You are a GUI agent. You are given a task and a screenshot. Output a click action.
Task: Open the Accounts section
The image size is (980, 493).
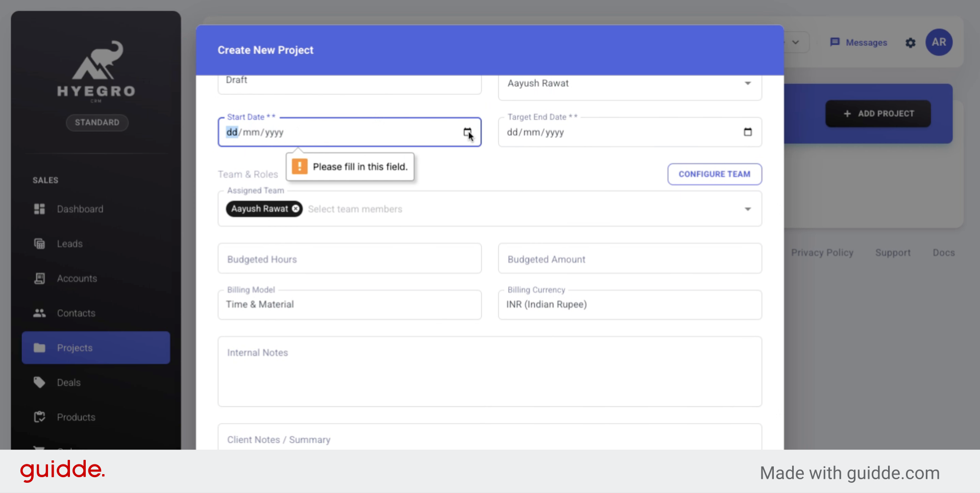(x=77, y=278)
